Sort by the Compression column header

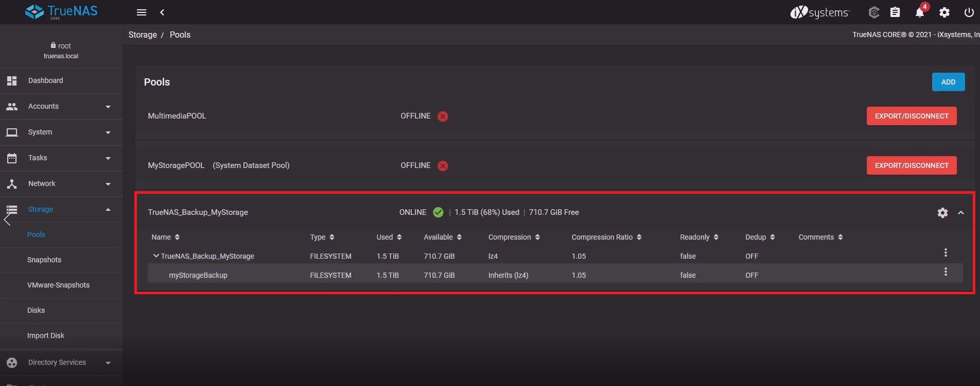point(514,237)
